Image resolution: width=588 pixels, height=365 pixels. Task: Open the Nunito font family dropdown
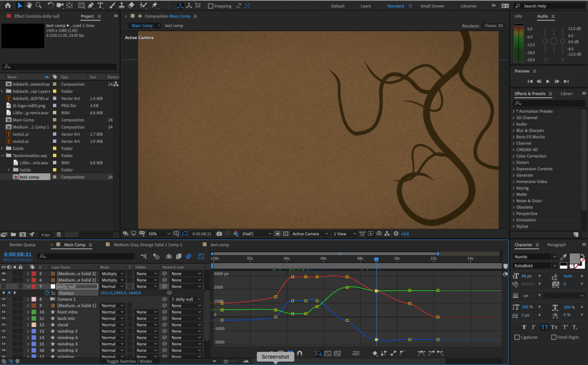point(555,257)
